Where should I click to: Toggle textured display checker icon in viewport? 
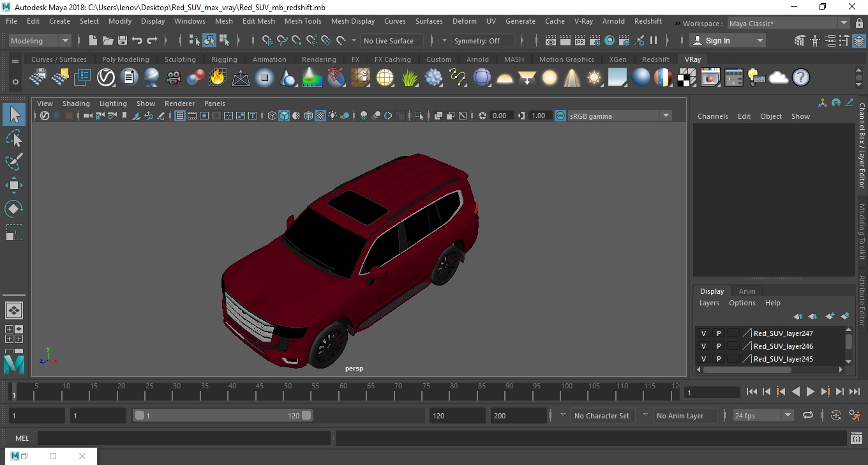click(x=321, y=116)
